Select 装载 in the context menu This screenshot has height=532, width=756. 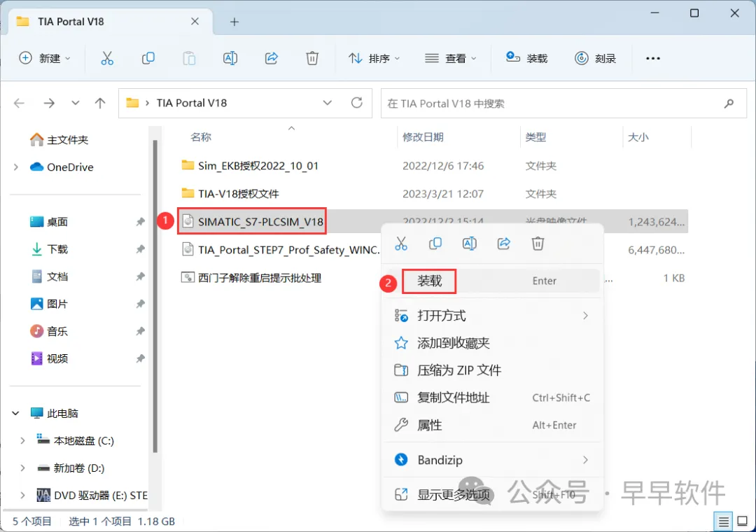tap(492, 281)
